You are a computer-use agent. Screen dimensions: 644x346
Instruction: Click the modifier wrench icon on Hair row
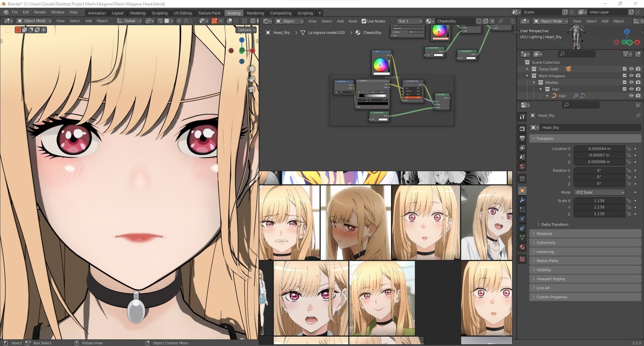[576, 96]
